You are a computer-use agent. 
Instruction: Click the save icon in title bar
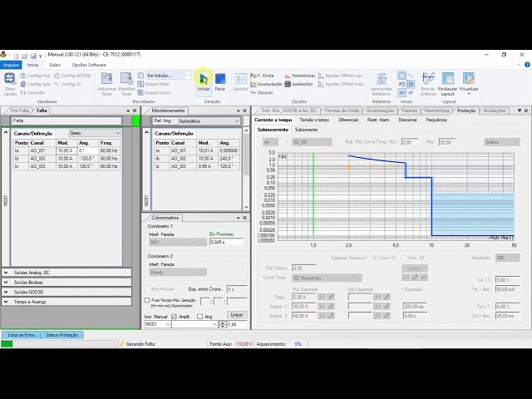pyautogui.click(x=33, y=56)
